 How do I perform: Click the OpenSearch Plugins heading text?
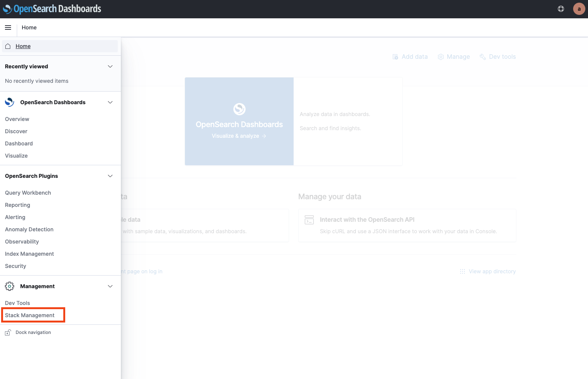[x=31, y=176]
